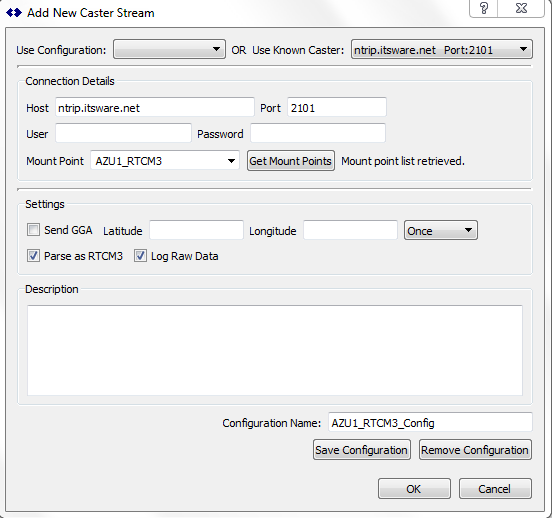Expand the Use Known Caster dropdown
The height and width of the screenshot is (518, 552).
tap(442, 49)
